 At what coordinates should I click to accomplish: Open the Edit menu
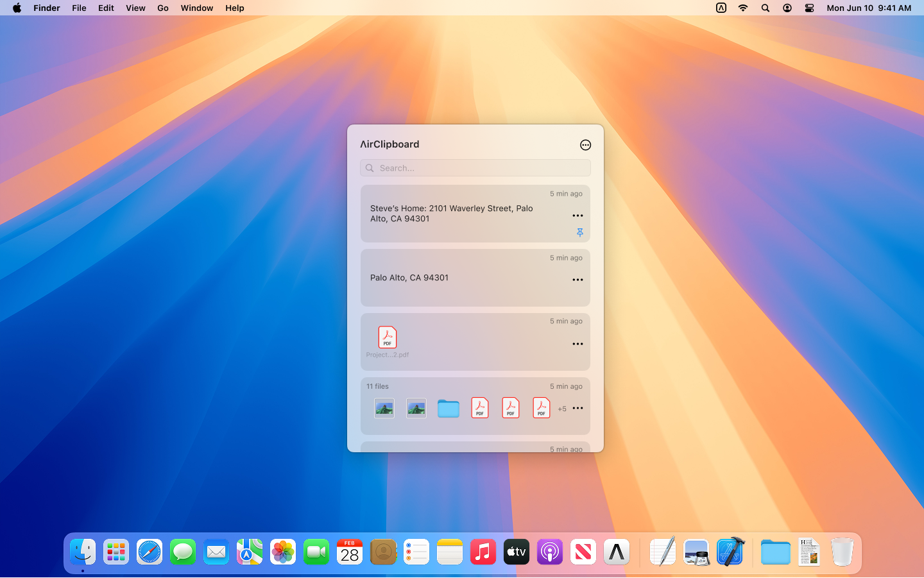[x=106, y=8]
